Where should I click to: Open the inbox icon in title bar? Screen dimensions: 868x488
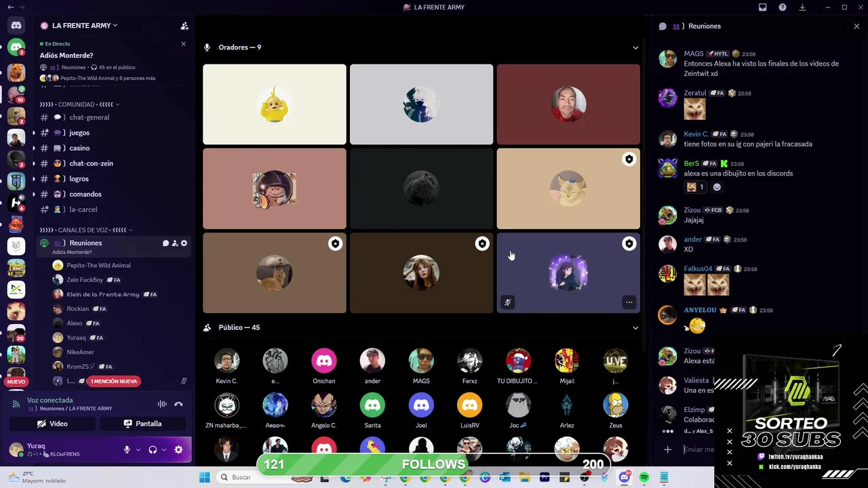tap(762, 7)
